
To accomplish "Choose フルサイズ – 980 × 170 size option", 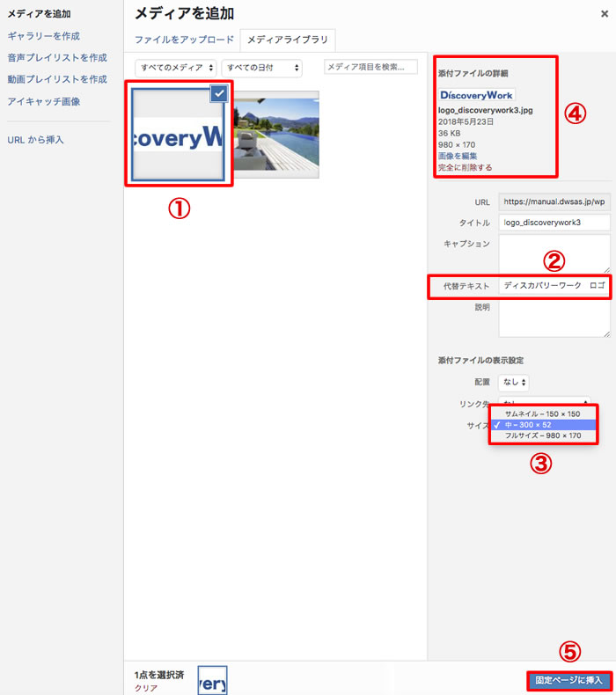I will point(542,435).
